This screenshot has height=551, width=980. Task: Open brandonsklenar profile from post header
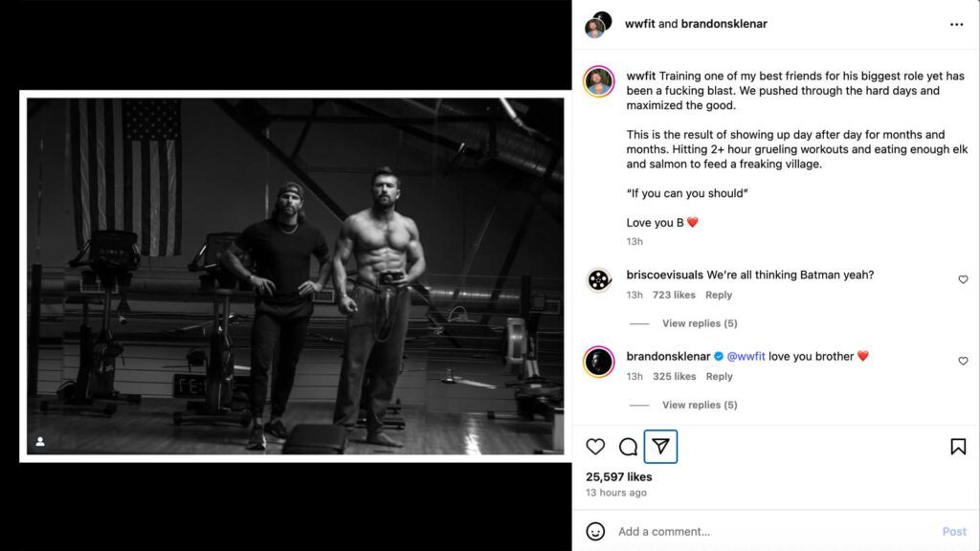[724, 24]
